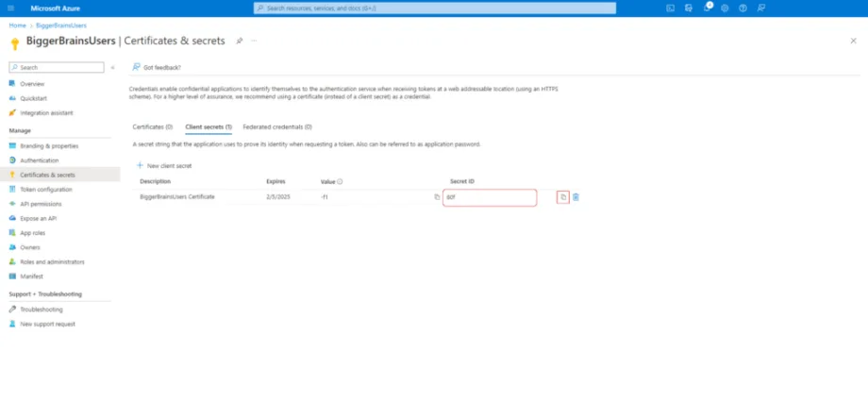868x419 pixels.
Task: Focus the top resources search bar
Action: [x=435, y=8]
